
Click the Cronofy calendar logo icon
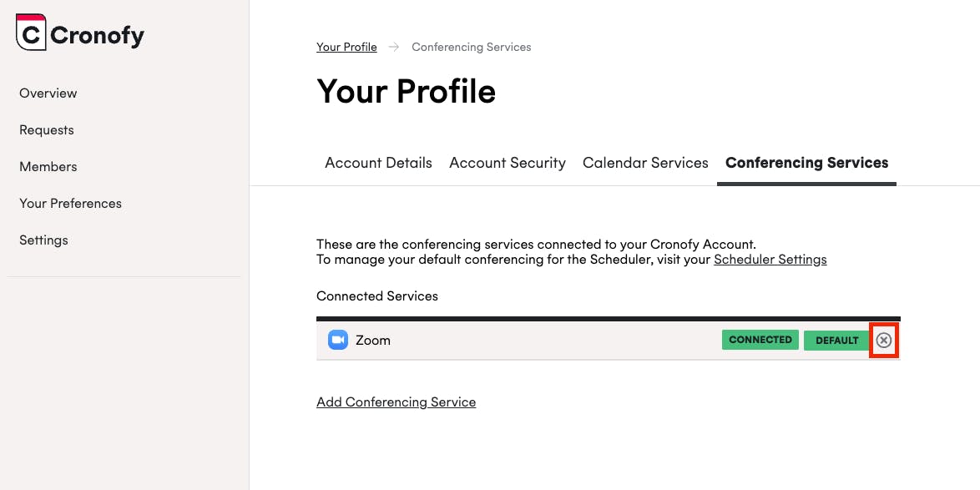coord(31,33)
